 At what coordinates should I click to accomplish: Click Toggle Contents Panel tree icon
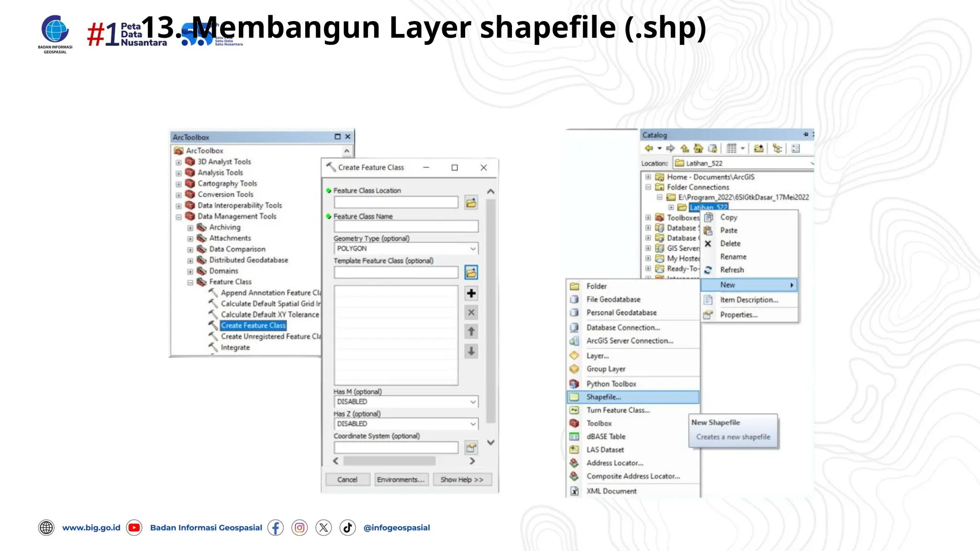[x=777, y=148]
